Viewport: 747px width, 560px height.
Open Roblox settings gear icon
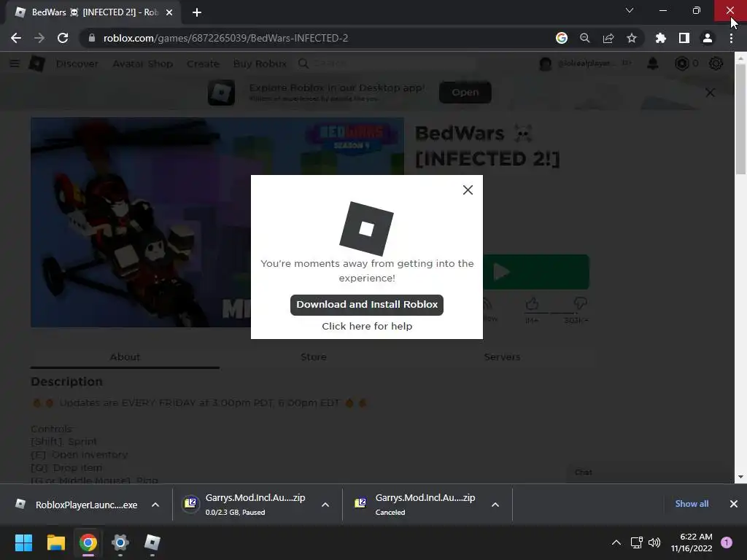[x=716, y=63]
